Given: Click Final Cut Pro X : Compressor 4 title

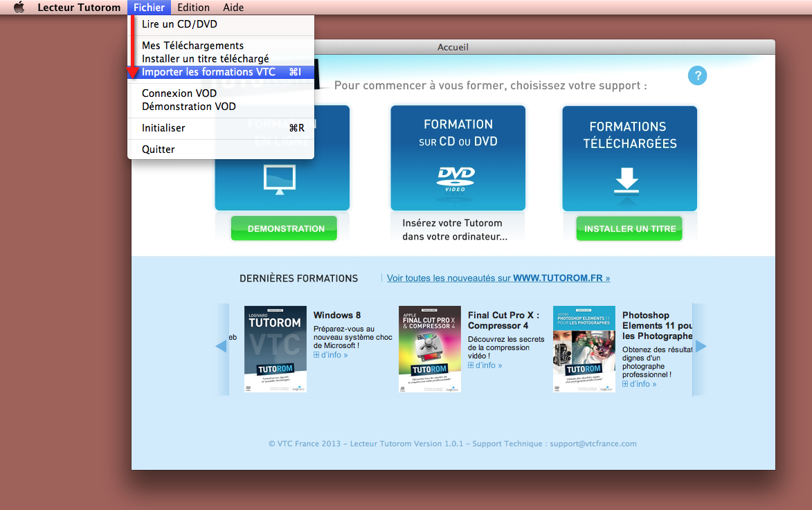Looking at the screenshot, I should 503,320.
